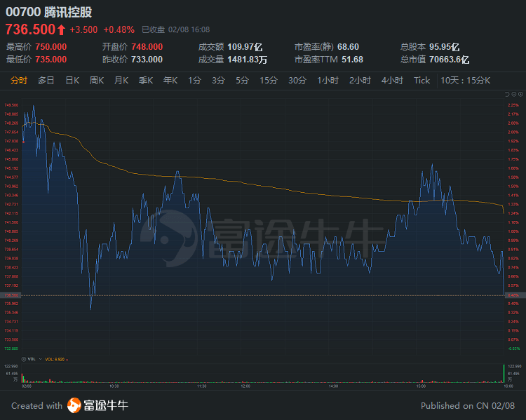Image resolution: width=526 pixels, height=420 pixels.
Task: Click the 已收盘 02/08 16:08 status
Action: tap(176, 30)
